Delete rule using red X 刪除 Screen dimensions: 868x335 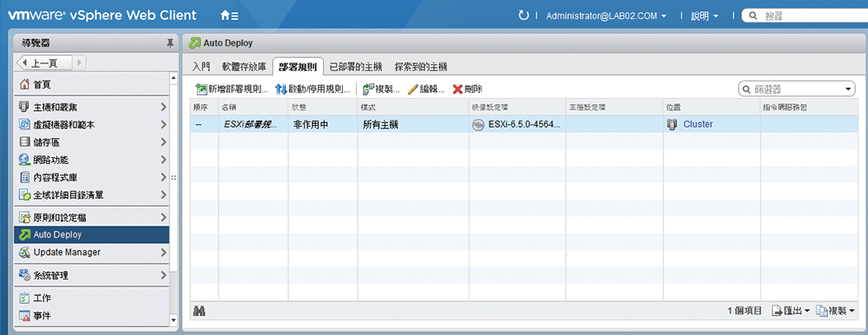pyautogui.click(x=457, y=89)
